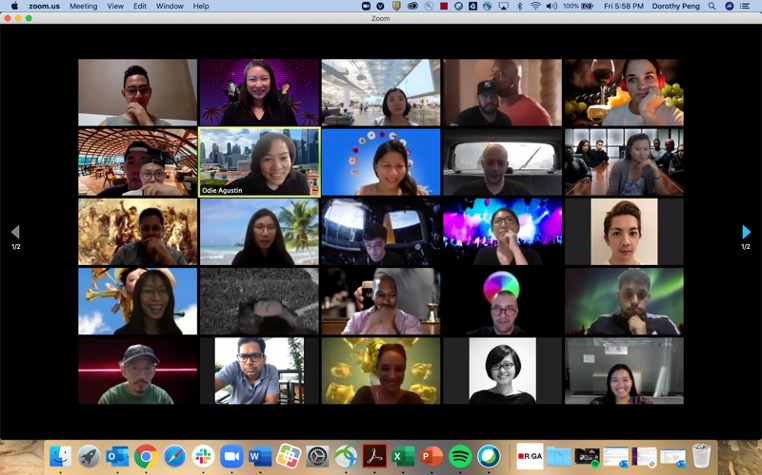Click the Wi-Fi status icon in menu bar
The height and width of the screenshot is (475, 762).
tap(535, 6)
